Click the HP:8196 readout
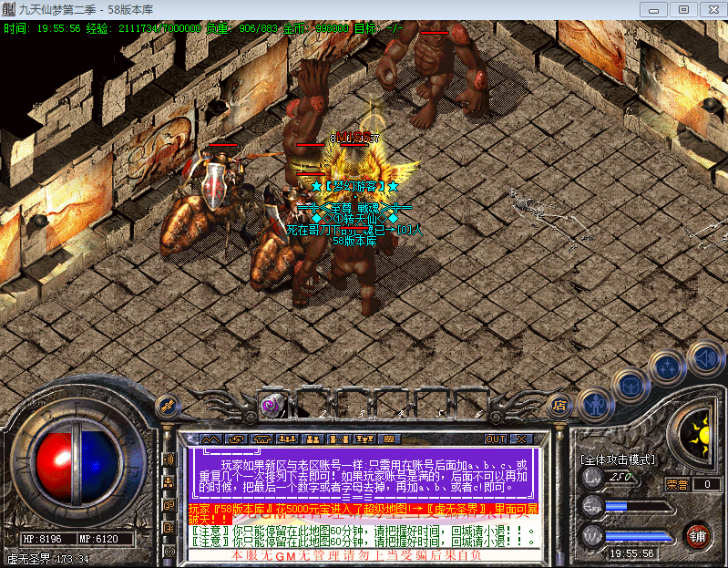728x568 pixels. pyautogui.click(x=42, y=539)
